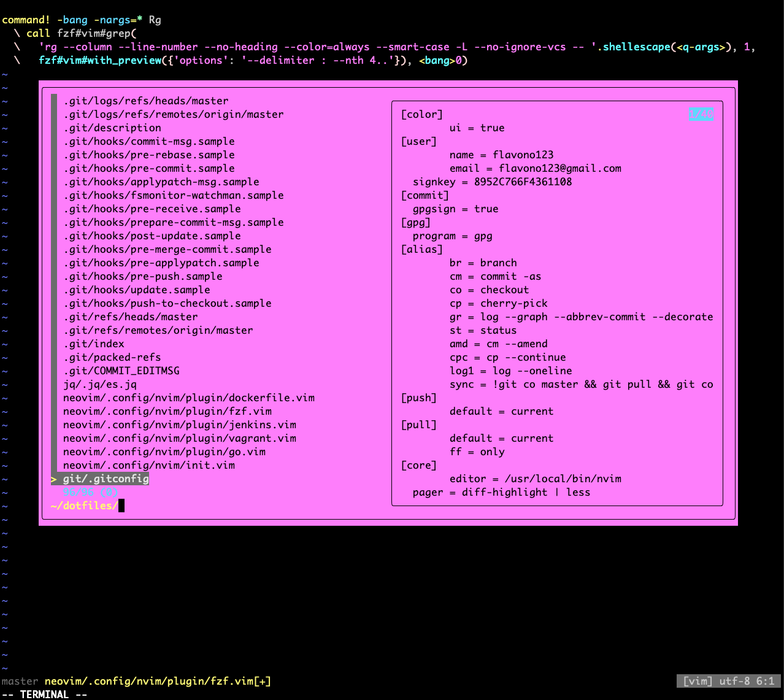Choose .git/packed-refs from the file list
The width and height of the screenshot is (784, 700).
(x=112, y=357)
